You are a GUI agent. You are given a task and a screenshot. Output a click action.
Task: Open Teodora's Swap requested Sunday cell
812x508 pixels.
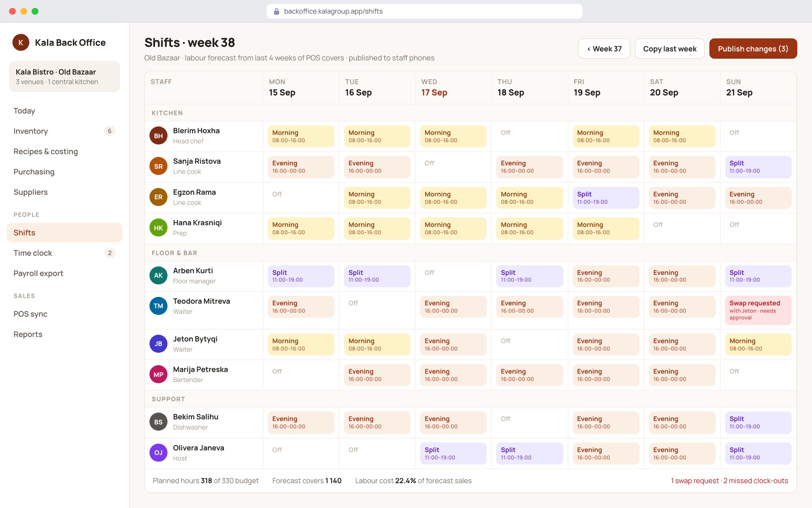[758, 310]
